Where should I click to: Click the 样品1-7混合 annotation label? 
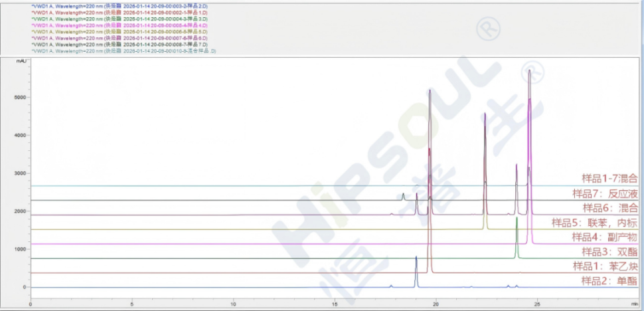pos(609,179)
